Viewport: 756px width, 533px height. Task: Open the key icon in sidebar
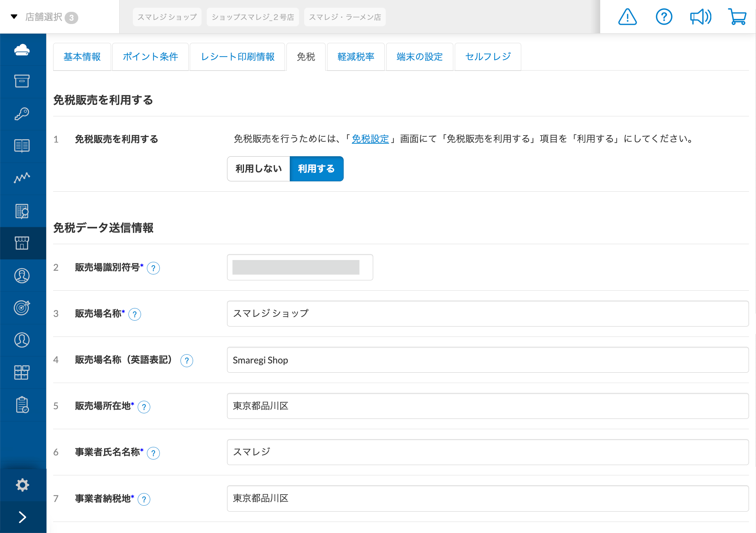click(x=22, y=114)
